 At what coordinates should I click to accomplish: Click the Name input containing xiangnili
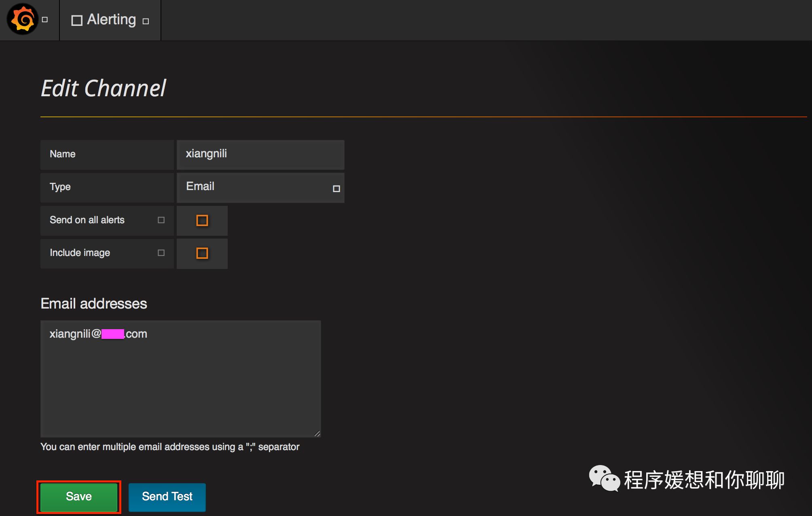pos(260,154)
